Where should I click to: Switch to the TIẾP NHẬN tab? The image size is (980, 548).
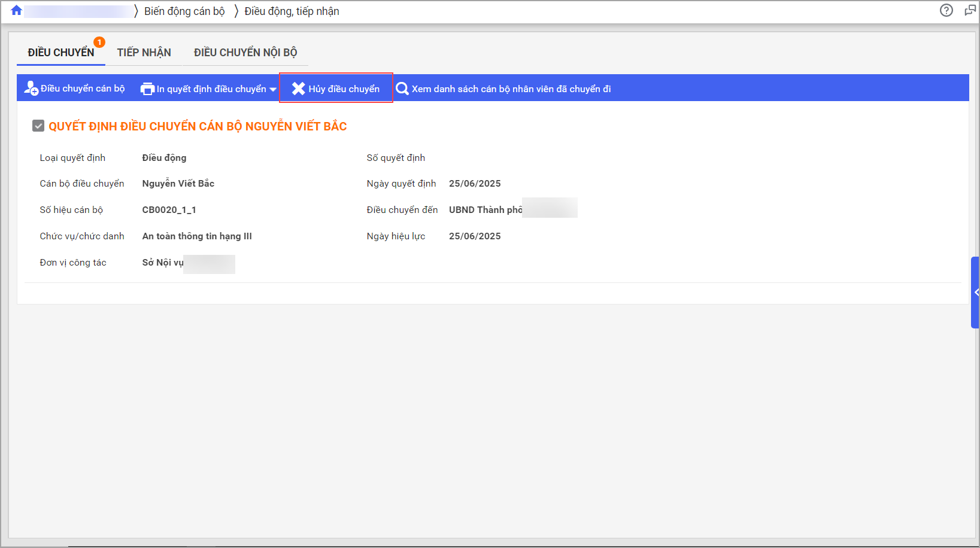pos(144,53)
